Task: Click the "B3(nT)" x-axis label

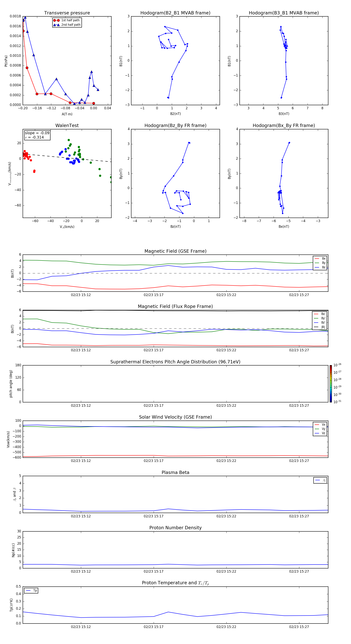Action: pos(284,114)
